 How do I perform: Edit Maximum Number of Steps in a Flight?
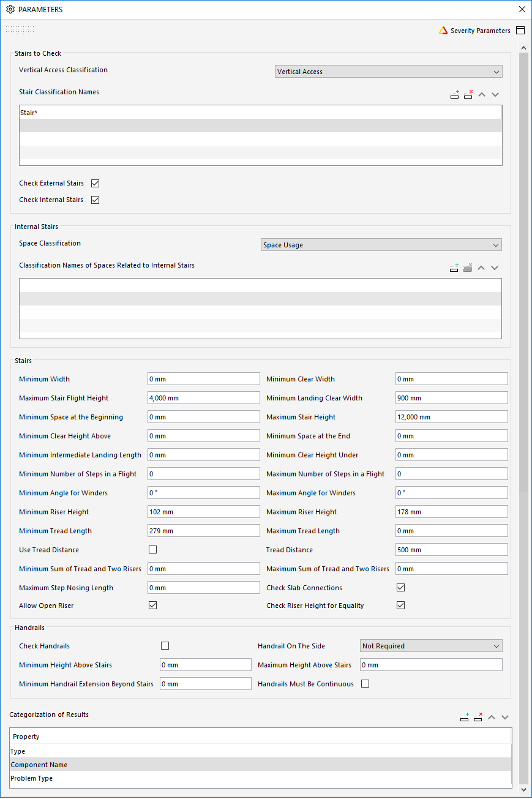tap(452, 474)
